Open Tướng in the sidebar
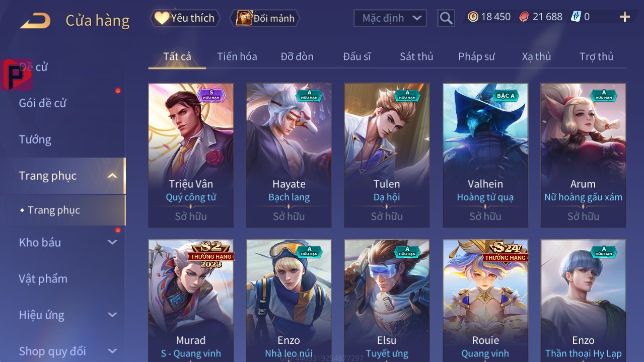Screen dimensions: 644x362 pos(35,139)
